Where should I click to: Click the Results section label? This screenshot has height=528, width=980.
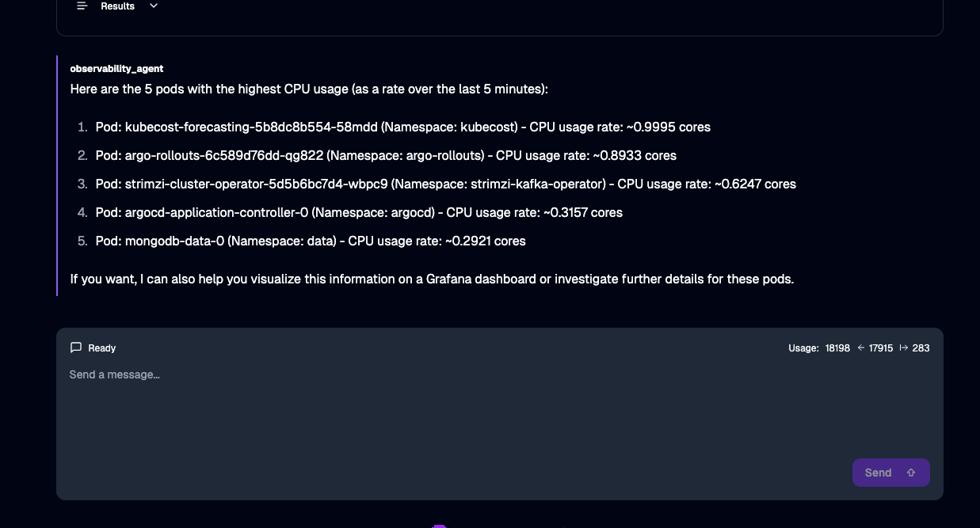click(x=118, y=6)
